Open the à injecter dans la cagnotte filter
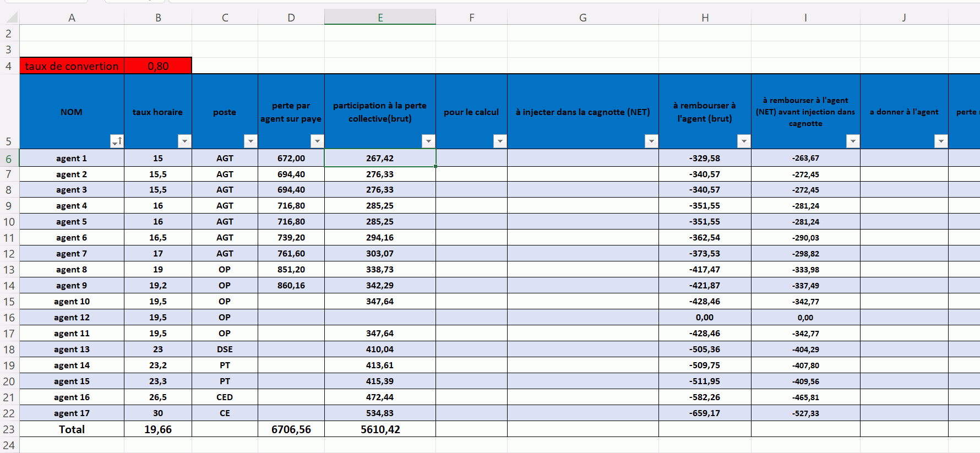Screen dimensions: 980x453 651,141
